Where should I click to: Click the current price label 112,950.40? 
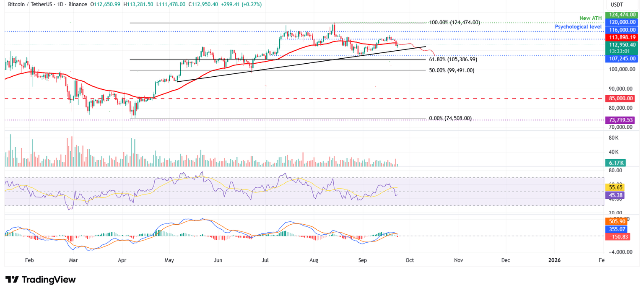621,45
